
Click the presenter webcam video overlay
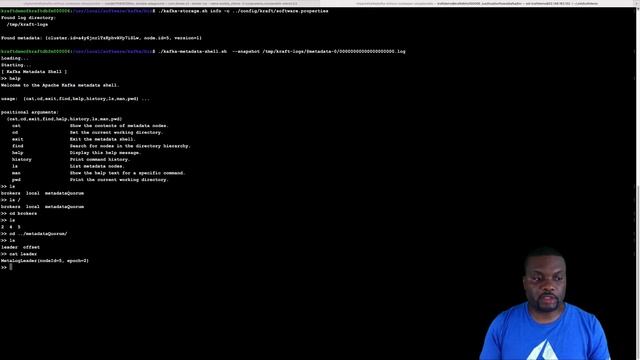(x=545, y=304)
